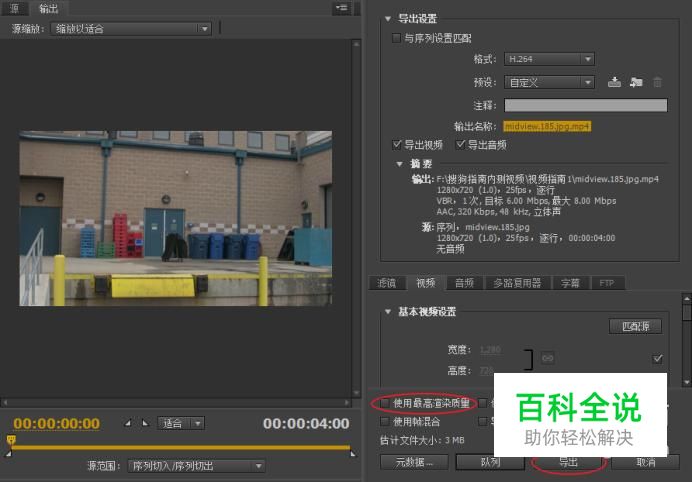Click the preview video frame image
This screenshot has width=692, height=482.
pyautogui.click(x=176, y=218)
